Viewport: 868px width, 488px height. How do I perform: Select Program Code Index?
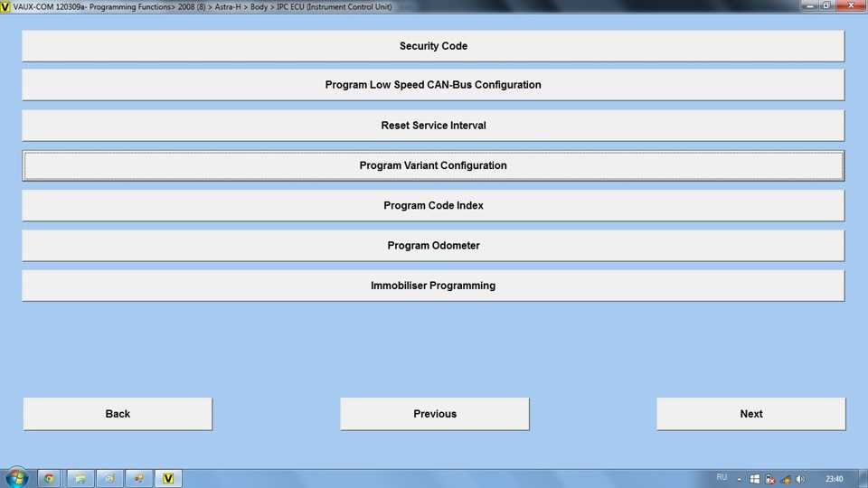[433, 206]
